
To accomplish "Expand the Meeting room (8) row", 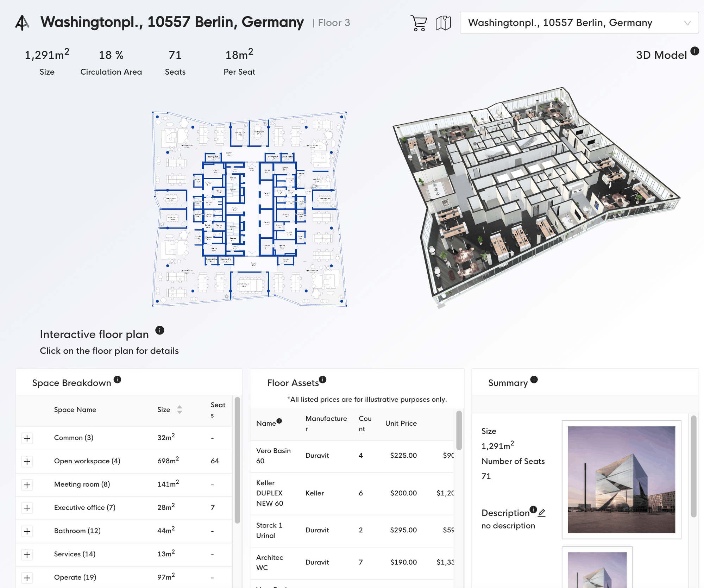I will tap(27, 484).
